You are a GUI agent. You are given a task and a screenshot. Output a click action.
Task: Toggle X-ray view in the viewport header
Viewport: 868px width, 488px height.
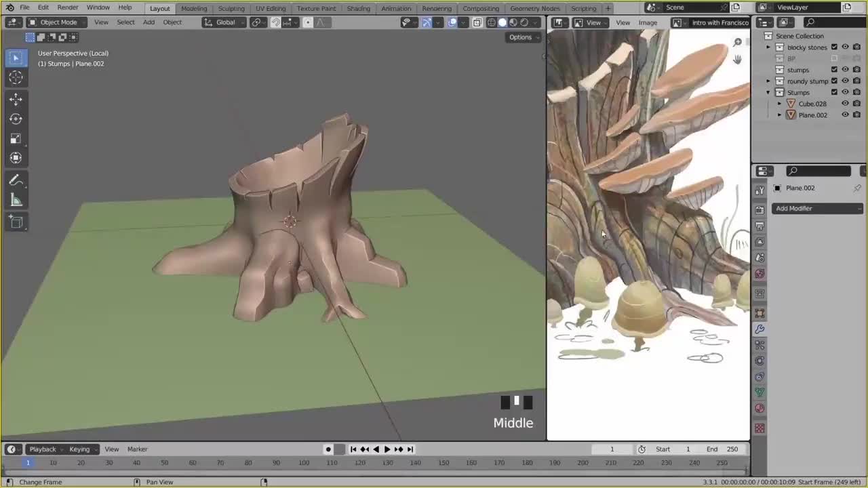click(x=477, y=22)
